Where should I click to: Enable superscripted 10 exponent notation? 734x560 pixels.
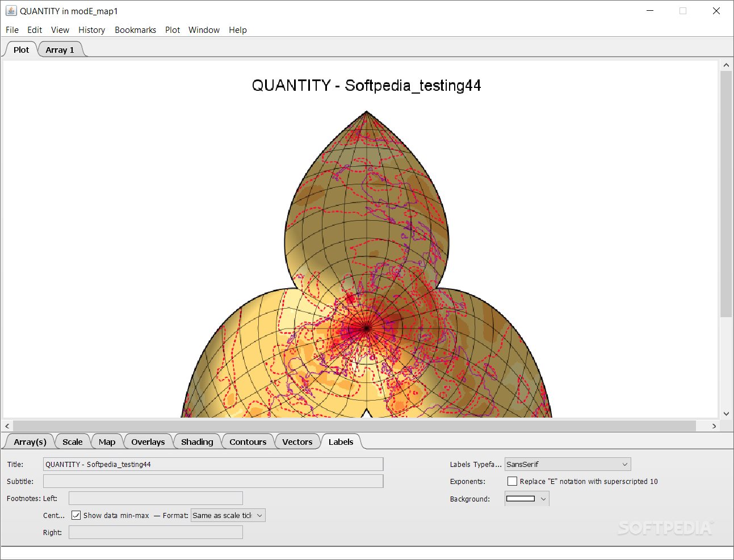click(x=512, y=481)
